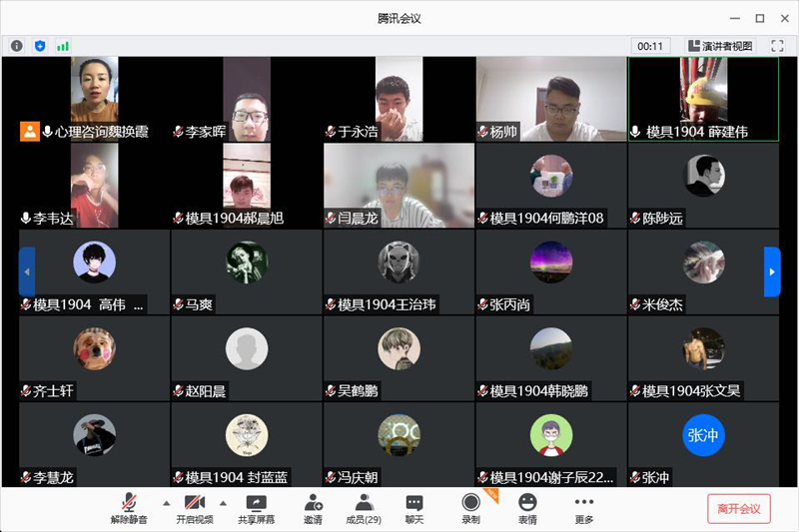Go to previous page of participants
Screen dimensions: 799x532
point(27,271)
